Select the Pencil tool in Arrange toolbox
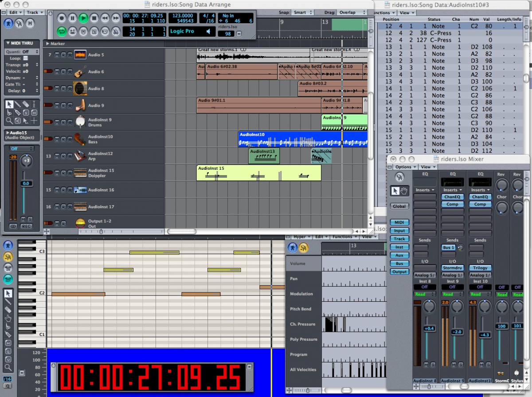Image resolution: width=532 pixels, height=397 pixels. click(17, 104)
